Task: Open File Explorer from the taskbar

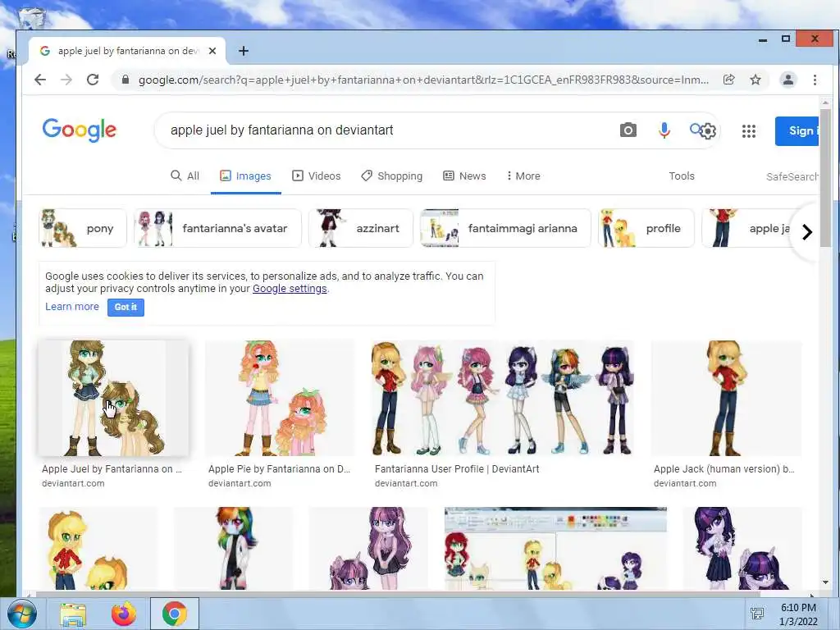Action: tap(73, 614)
